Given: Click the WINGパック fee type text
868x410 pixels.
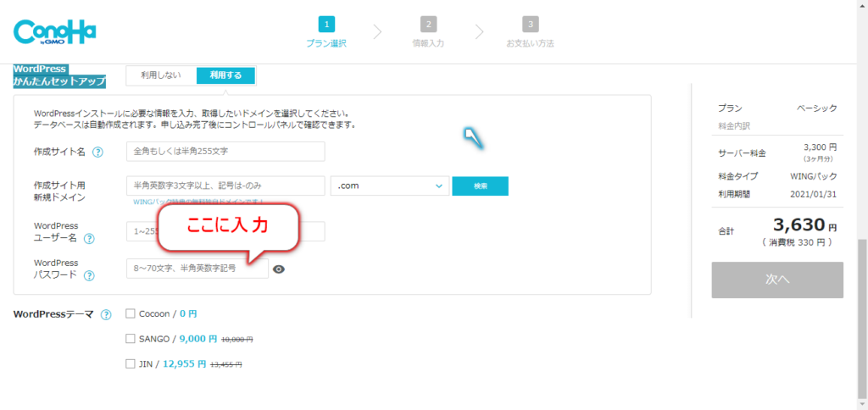Looking at the screenshot, I should [x=813, y=176].
